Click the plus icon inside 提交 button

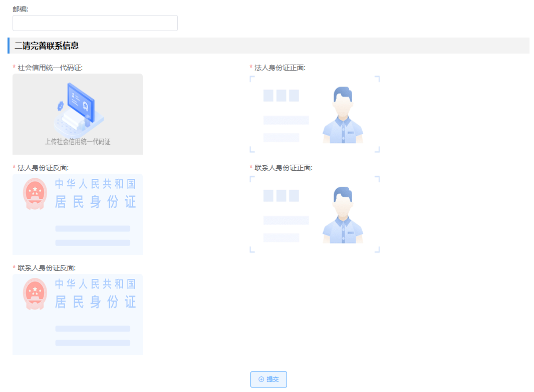(x=261, y=379)
